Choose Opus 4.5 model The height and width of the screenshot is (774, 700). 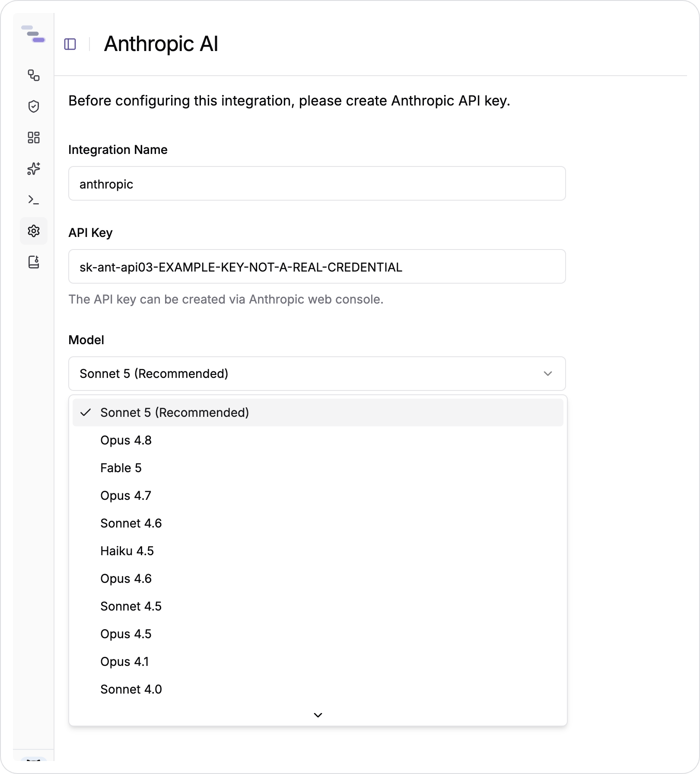click(x=318, y=634)
